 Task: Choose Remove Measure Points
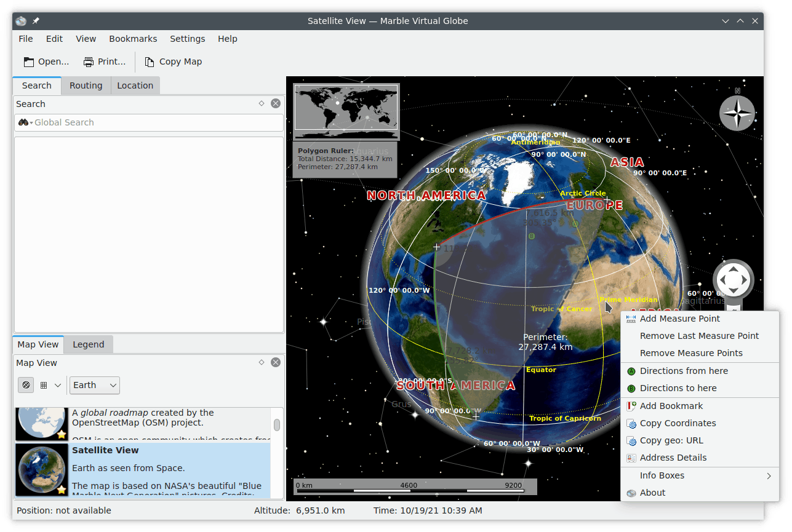[x=700, y=353]
